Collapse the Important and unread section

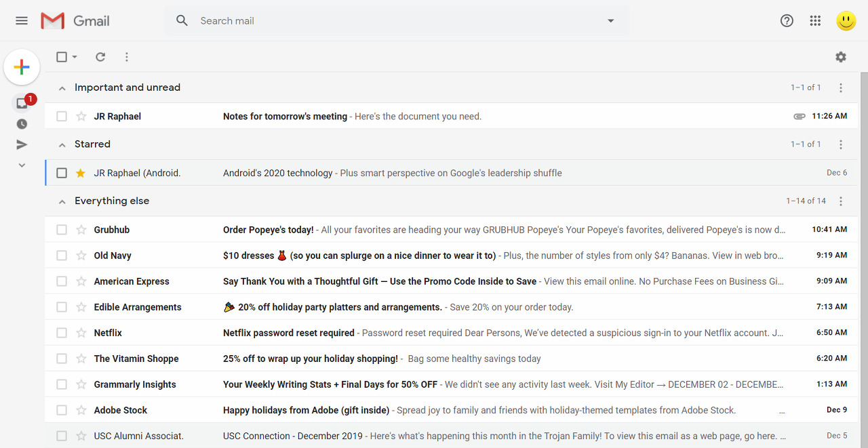[62, 88]
